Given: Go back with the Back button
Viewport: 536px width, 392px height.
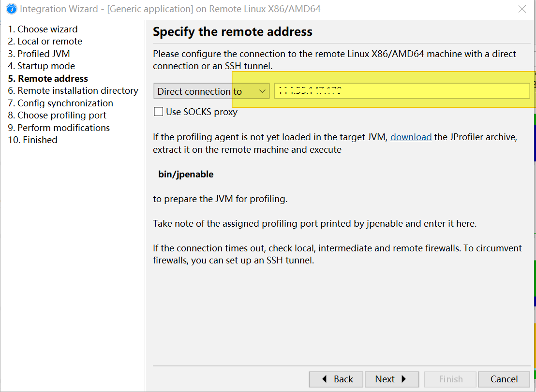Looking at the screenshot, I should point(336,379).
